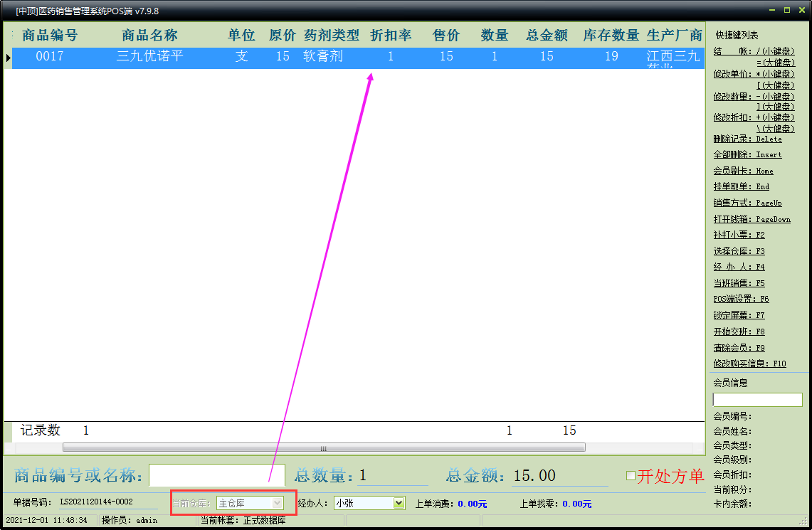This screenshot has width=812, height=530.
Task: Select the row cell 0017
Action: click(x=50, y=56)
